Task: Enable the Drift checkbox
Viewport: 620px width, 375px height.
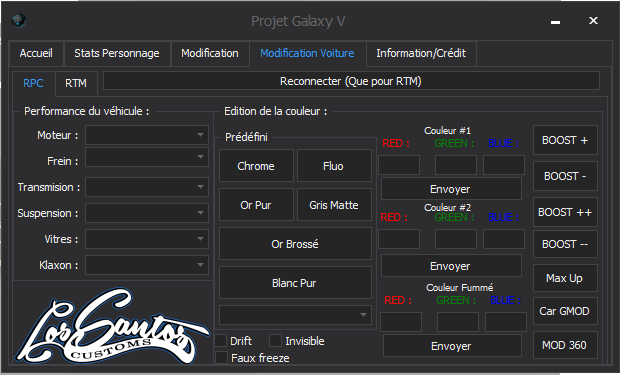Action: pos(221,341)
